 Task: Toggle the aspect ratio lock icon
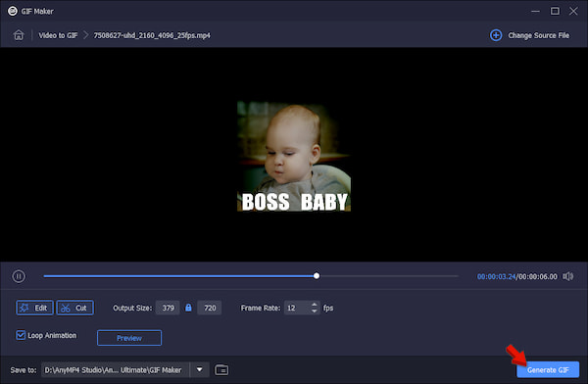(x=188, y=308)
